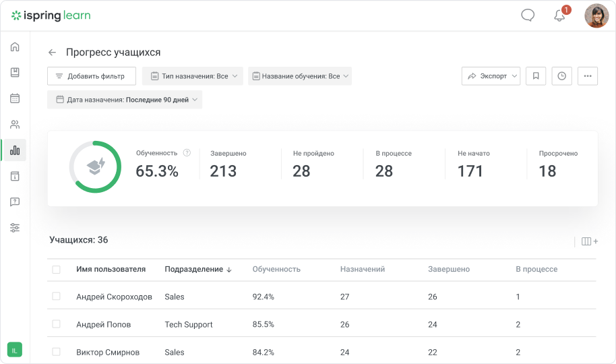Open the settings sliders sidebar icon
The image size is (616, 364).
pos(15,228)
